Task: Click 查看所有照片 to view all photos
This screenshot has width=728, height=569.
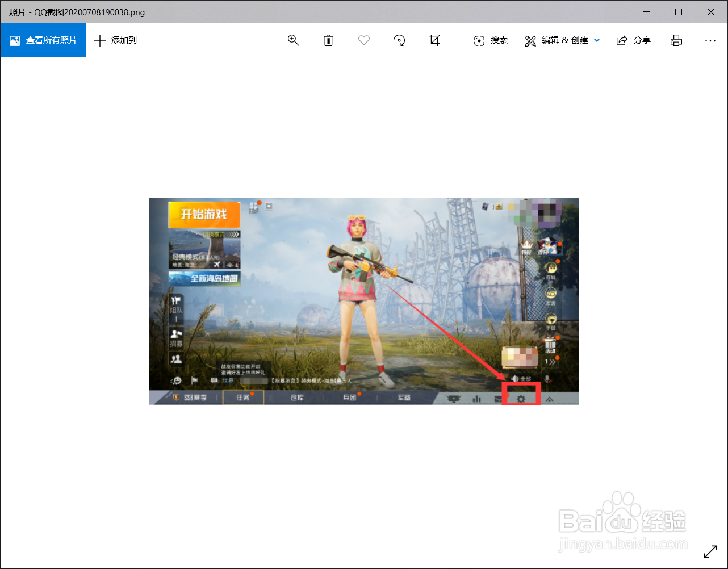Action: [x=43, y=40]
